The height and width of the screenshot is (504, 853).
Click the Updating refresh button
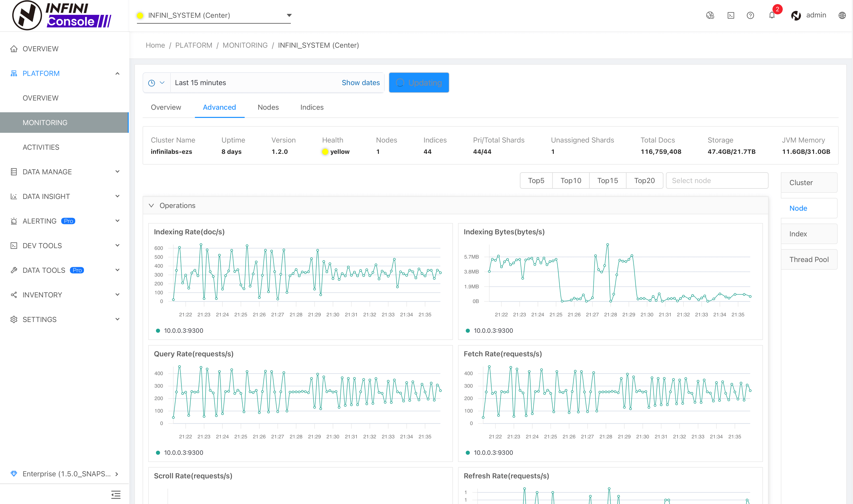click(x=419, y=83)
